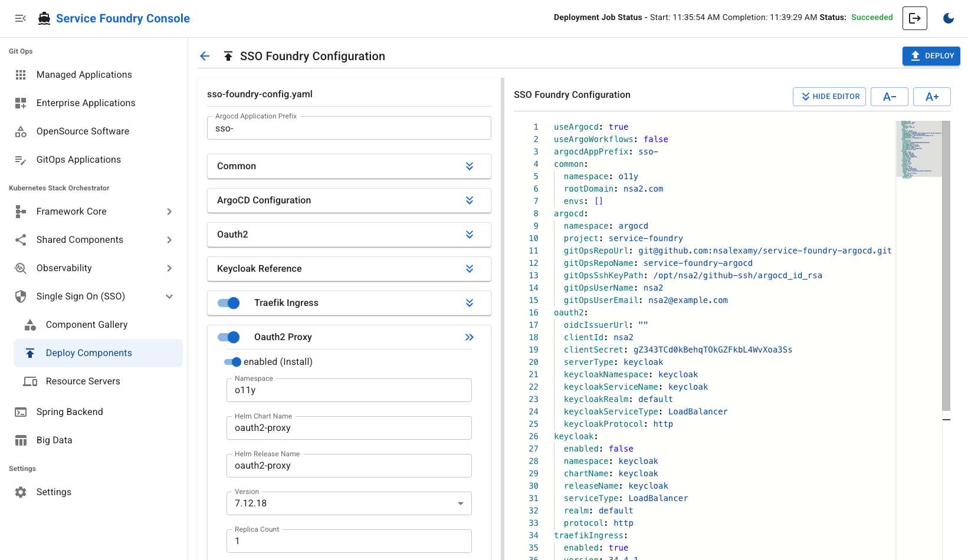The width and height of the screenshot is (968, 560).
Task: Toggle the Oauth2 Proxy header switch
Action: coord(229,337)
